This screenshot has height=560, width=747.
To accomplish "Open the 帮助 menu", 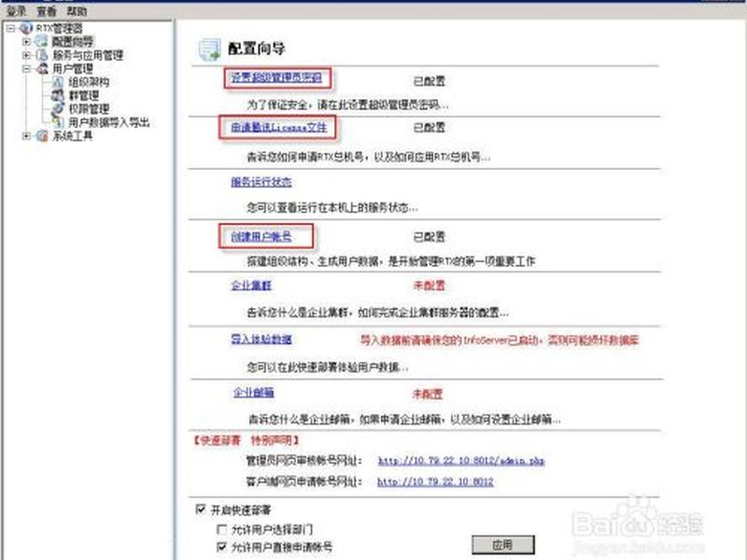I will (x=77, y=10).
